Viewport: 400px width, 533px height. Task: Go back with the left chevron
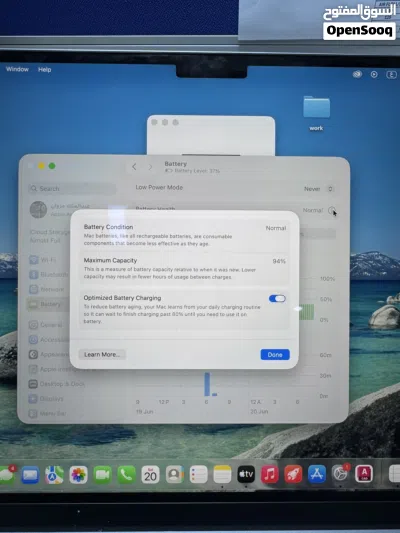[x=134, y=167]
